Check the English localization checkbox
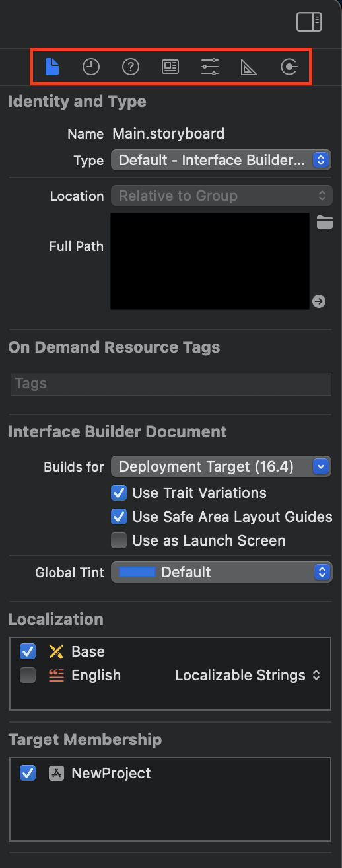Image resolution: width=342 pixels, height=868 pixels. coord(28,675)
